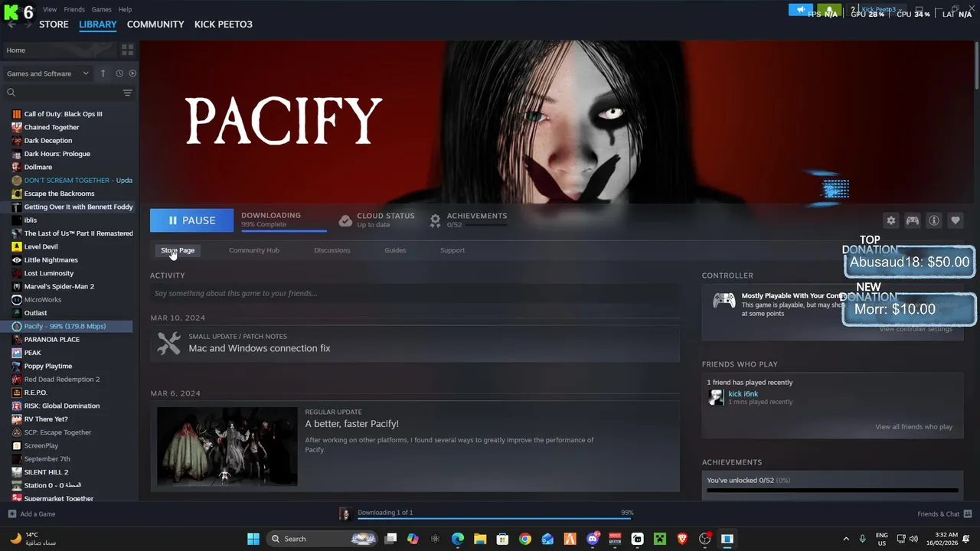Screen dimensions: 980x551
Task: Show the game info icon
Action: pyautogui.click(x=934, y=220)
